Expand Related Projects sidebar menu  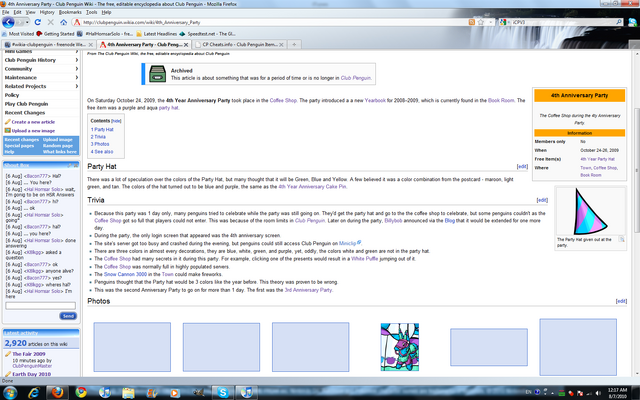click(x=41, y=86)
